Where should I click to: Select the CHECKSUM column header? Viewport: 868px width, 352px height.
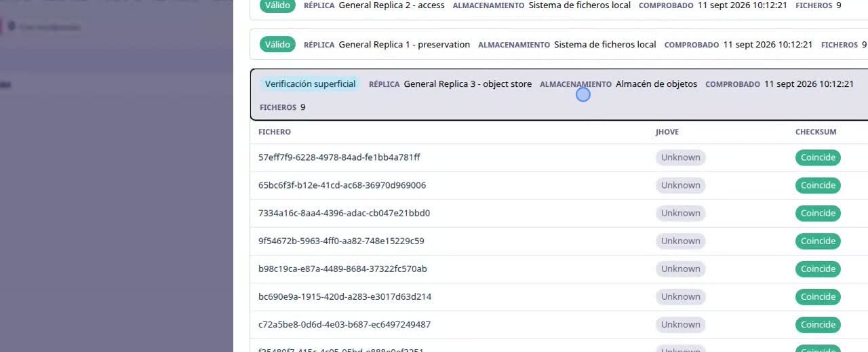coord(816,132)
